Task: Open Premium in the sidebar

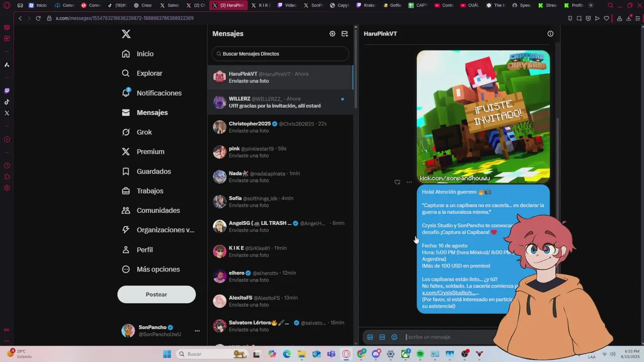Action: [143, 152]
